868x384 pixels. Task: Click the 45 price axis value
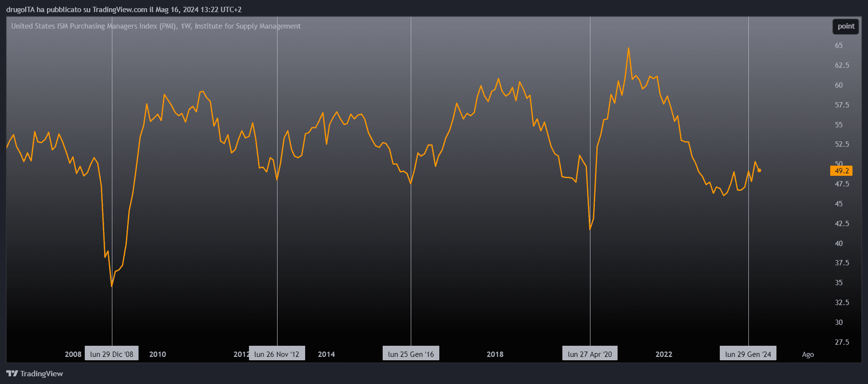pyautogui.click(x=838, y=204)
